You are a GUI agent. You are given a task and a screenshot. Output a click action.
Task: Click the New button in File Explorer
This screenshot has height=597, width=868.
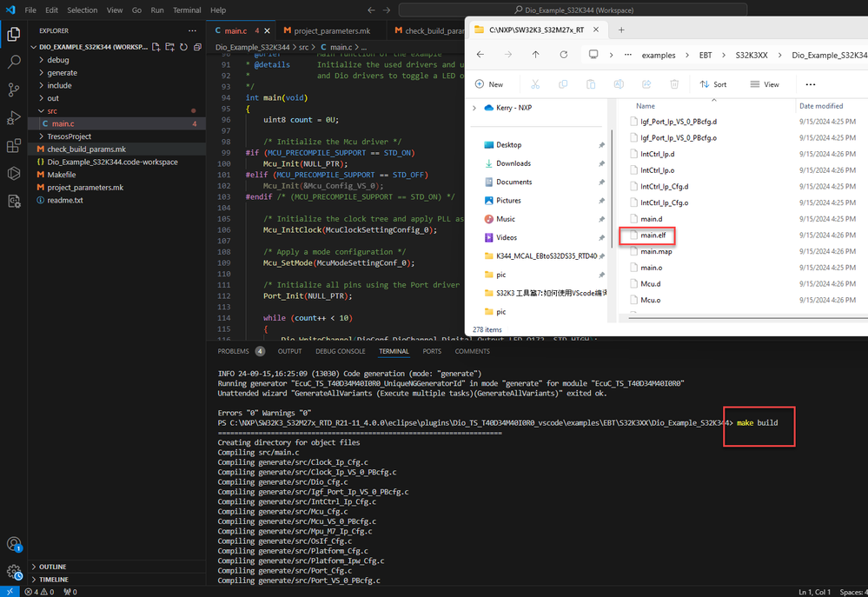point(489,84)
